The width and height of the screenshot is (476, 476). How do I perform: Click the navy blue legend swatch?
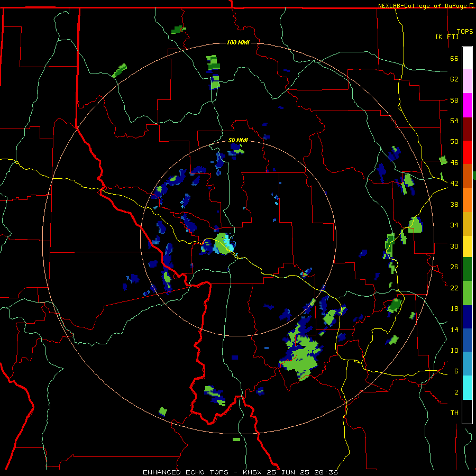[x=467, y=317]
